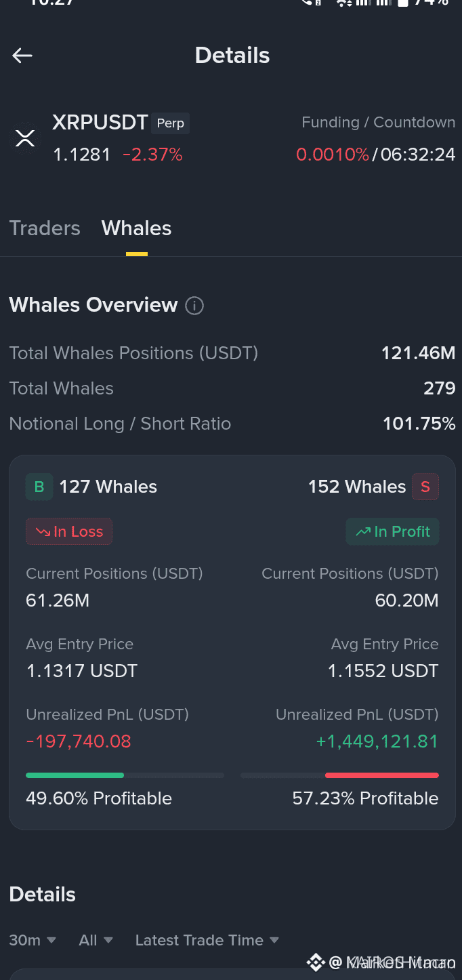
Task: Switch to the Traders tab
Action: [x=45, y=228]
